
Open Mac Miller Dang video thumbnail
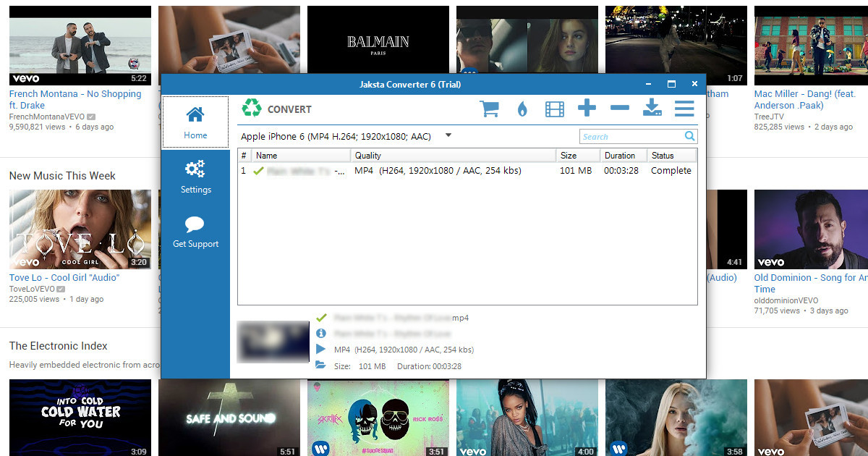811,46
